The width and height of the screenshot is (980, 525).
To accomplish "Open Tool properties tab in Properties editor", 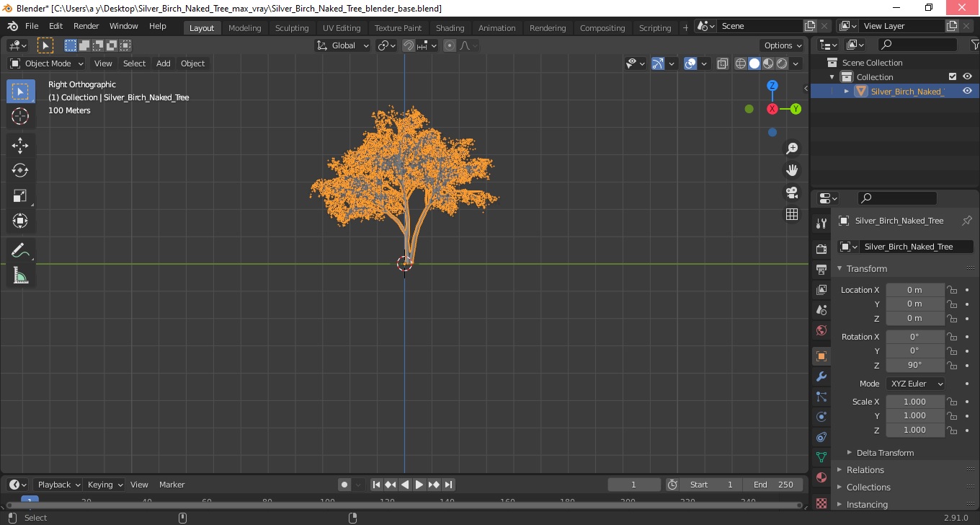I will click(x=821, y=224).
